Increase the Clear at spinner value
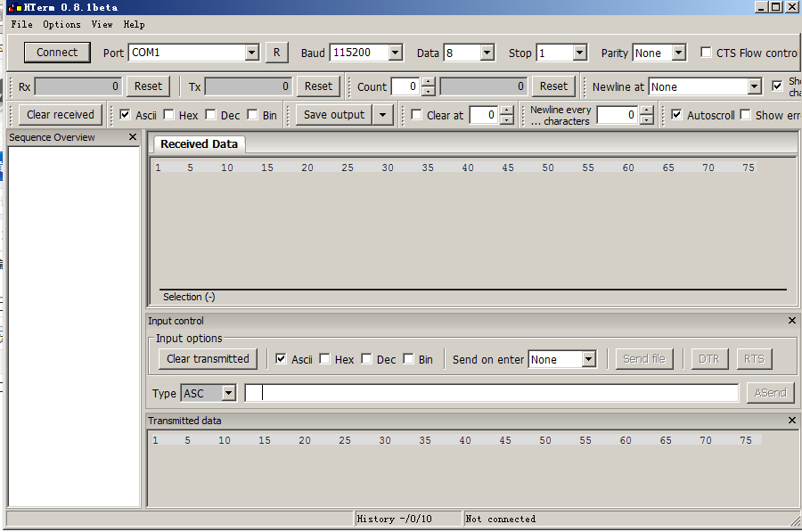802x532 pixels. [506, 110]
